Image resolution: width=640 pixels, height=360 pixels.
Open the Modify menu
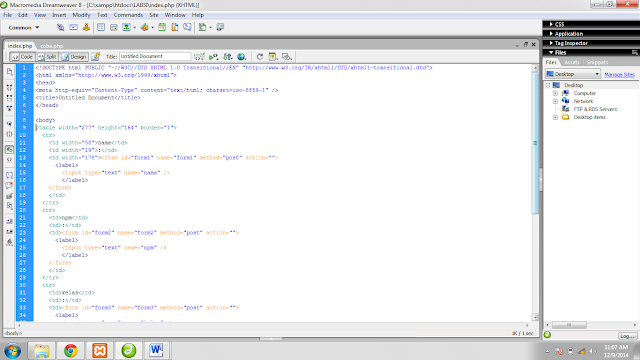81,15
